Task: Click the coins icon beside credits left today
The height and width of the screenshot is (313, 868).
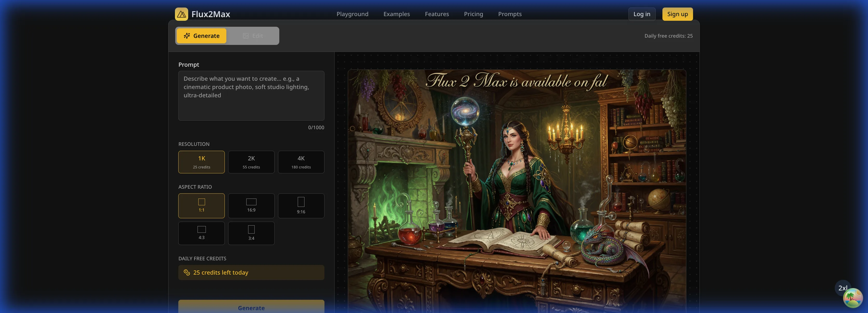Action: tap(187, 273)
